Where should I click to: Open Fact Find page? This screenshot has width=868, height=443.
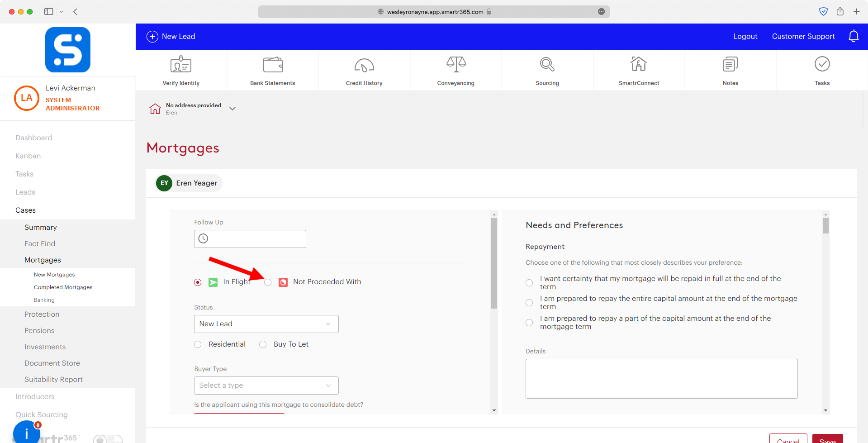coord(40,243)
